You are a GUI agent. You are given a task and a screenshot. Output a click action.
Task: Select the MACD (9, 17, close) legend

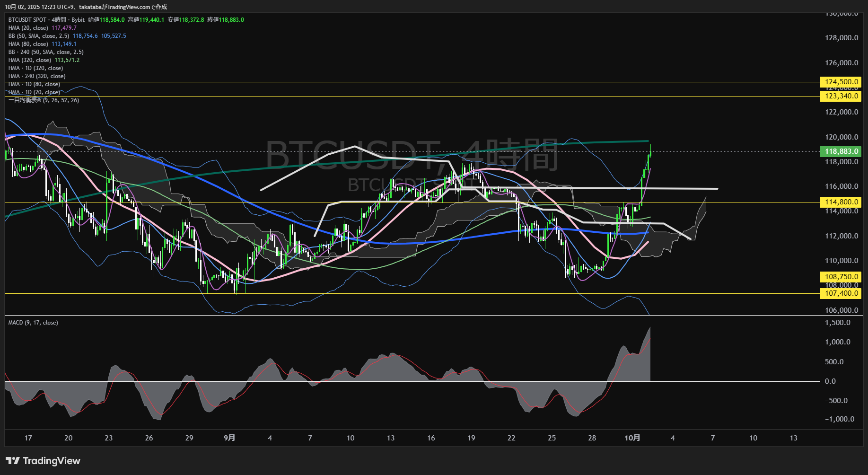point(33,323)
